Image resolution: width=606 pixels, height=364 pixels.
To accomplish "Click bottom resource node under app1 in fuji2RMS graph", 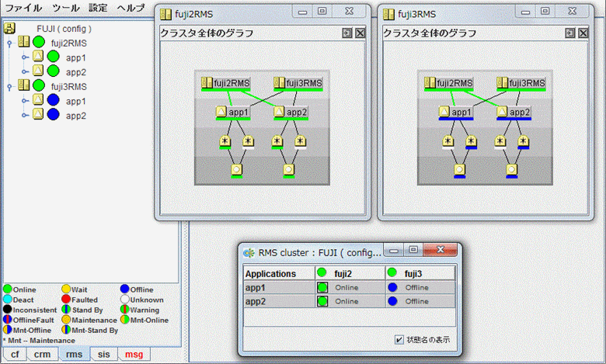I will (x=236, y=170).
